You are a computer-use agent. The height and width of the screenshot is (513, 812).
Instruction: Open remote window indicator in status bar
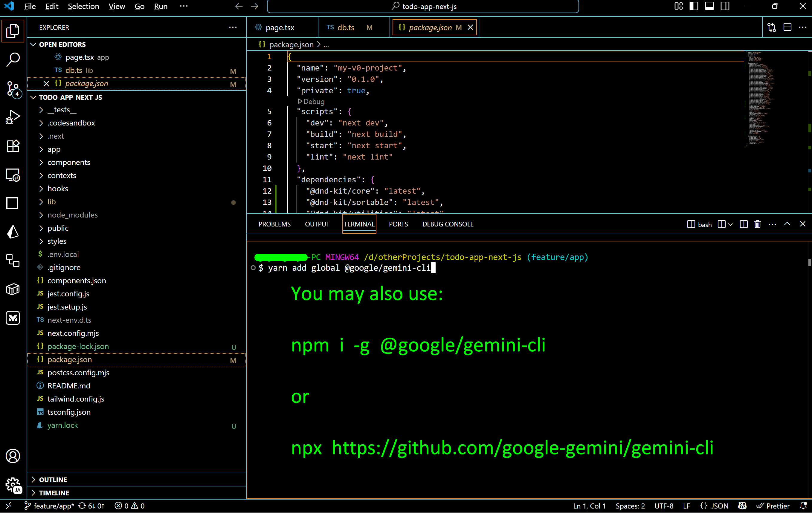(x=9, y=506)
